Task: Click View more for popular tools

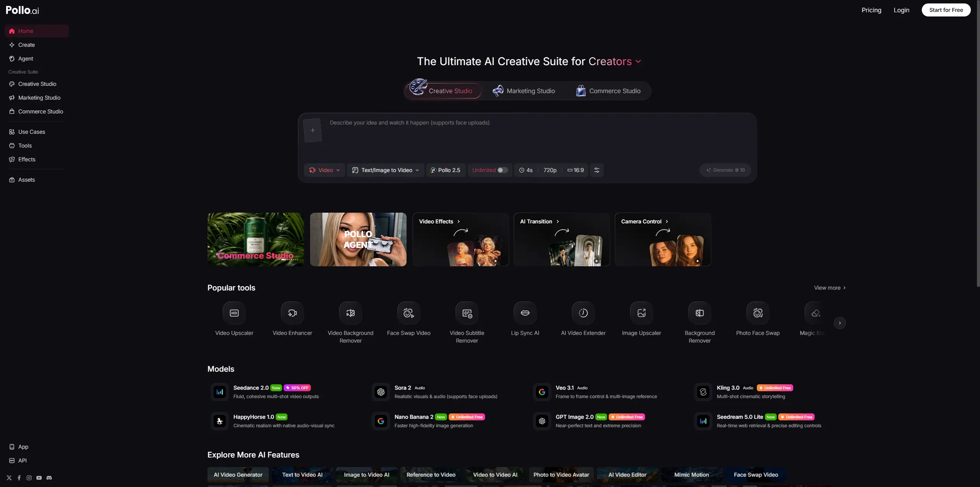Action: (830, 288)
